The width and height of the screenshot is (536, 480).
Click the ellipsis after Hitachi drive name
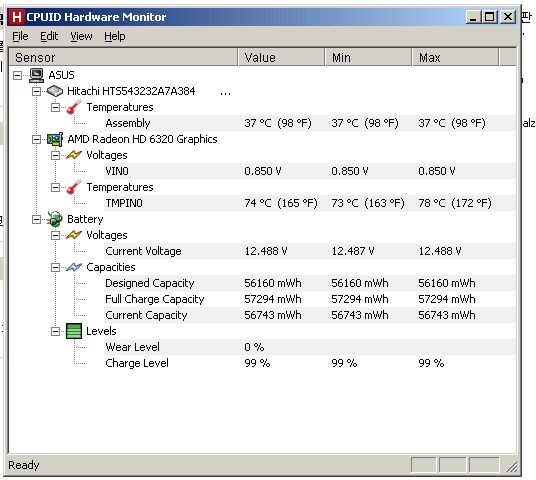pyautogui.click(x=225, y=94)
